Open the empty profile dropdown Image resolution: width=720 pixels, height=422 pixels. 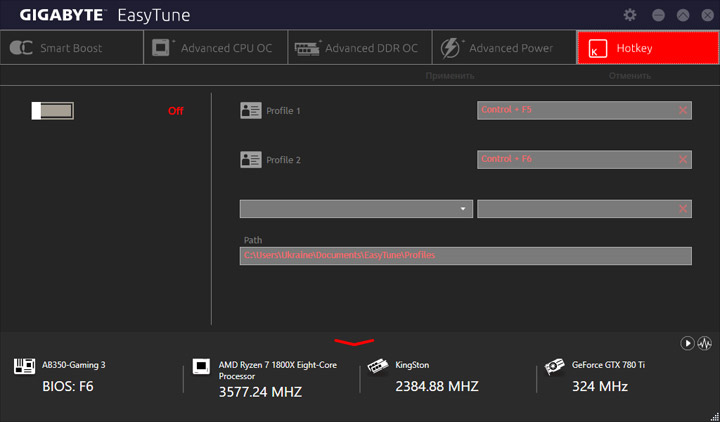356,208
